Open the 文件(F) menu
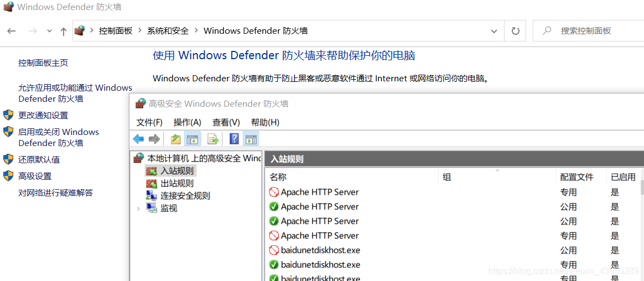 149,122
